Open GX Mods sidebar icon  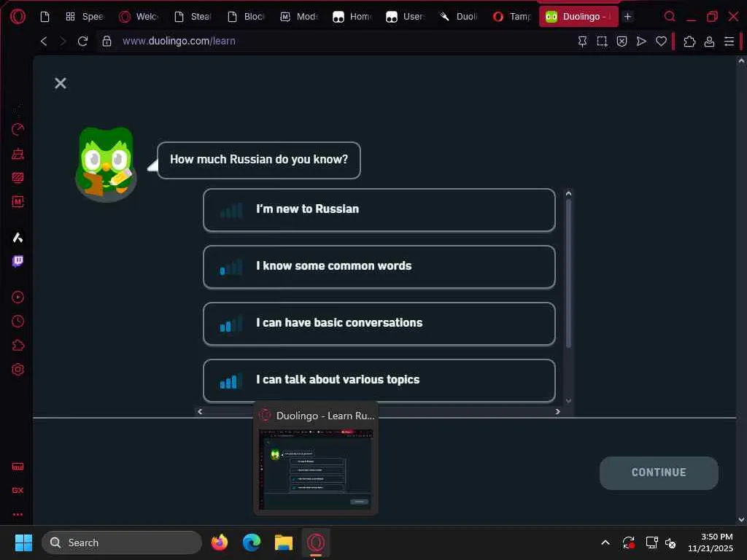pyautogui.click(x=18, y=201)
